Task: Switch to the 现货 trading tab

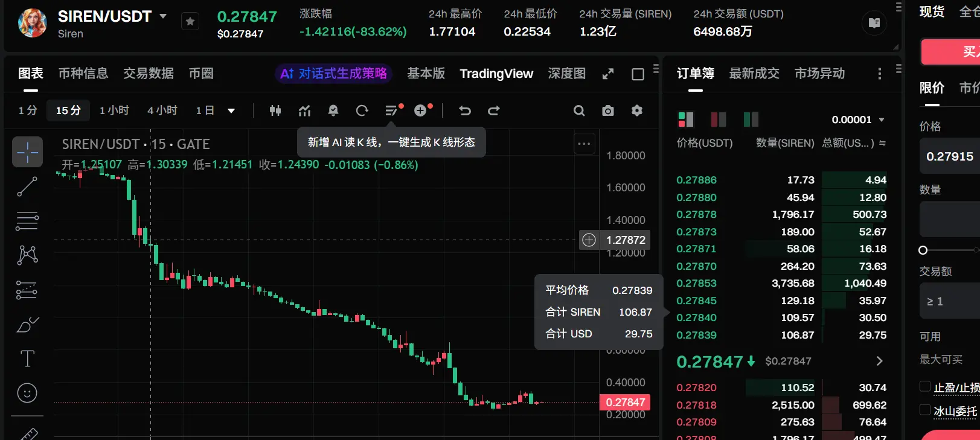Action: tap(932, 11)
